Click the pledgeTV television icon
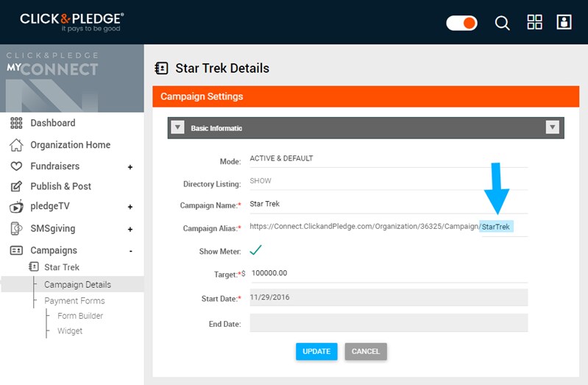The image size is (588, 385). pos(16,206)
